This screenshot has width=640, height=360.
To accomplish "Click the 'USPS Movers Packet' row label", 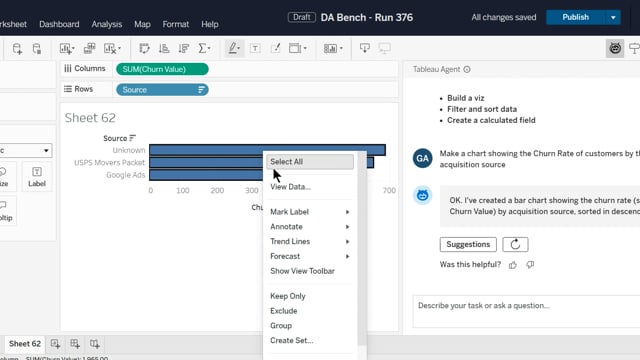I will 109,162.
